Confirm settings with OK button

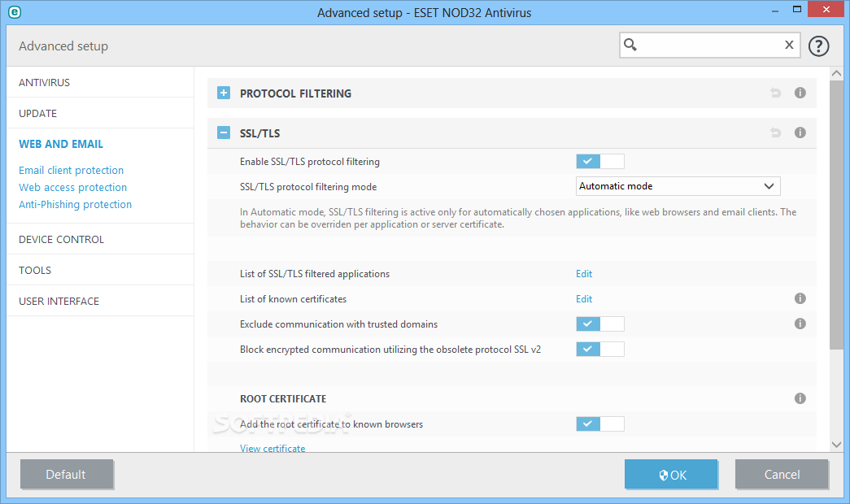[671, 474]
